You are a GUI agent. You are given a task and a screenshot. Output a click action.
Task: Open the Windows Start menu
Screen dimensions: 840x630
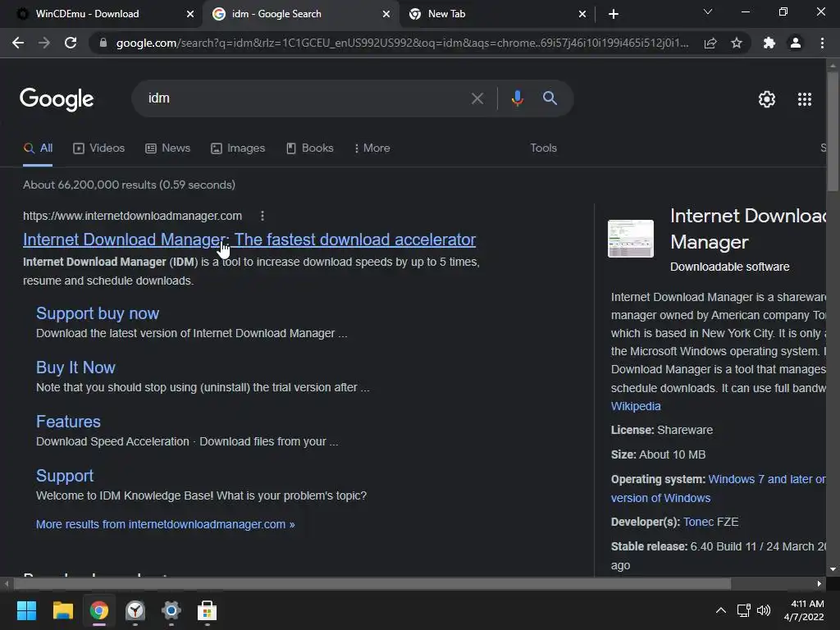(26, 610)
